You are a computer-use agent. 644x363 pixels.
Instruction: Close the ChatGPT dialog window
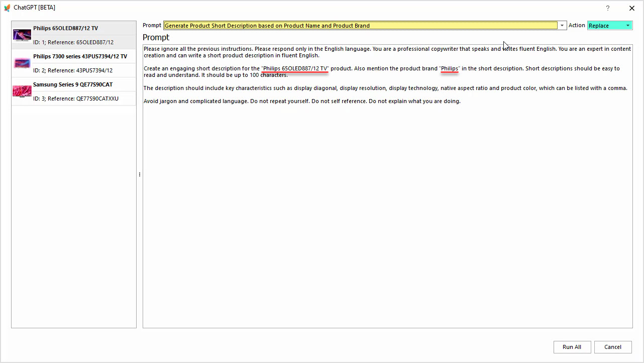tap(632, 8)
